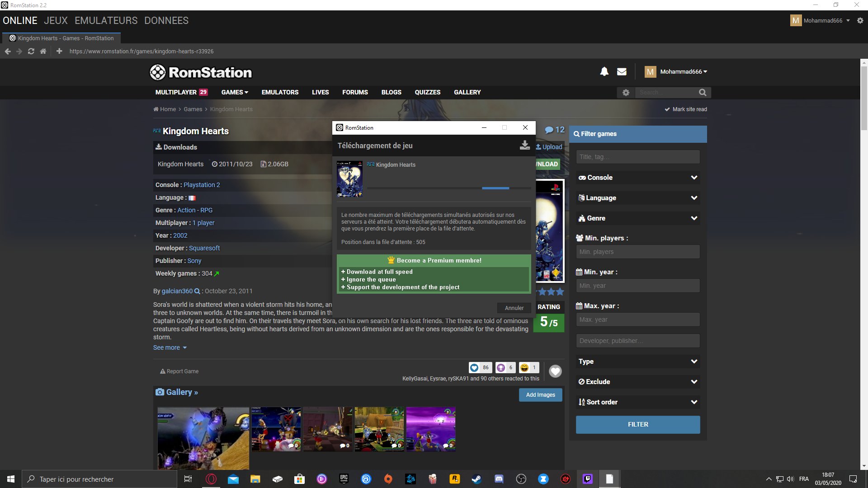Go to the browser home icon

43,52
